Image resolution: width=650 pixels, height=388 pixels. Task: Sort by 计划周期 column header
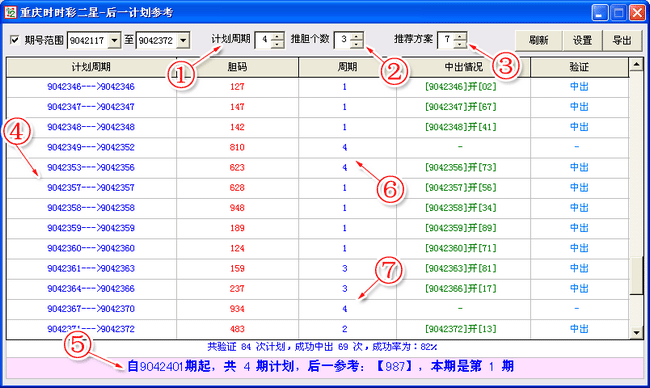pos(92,67)
